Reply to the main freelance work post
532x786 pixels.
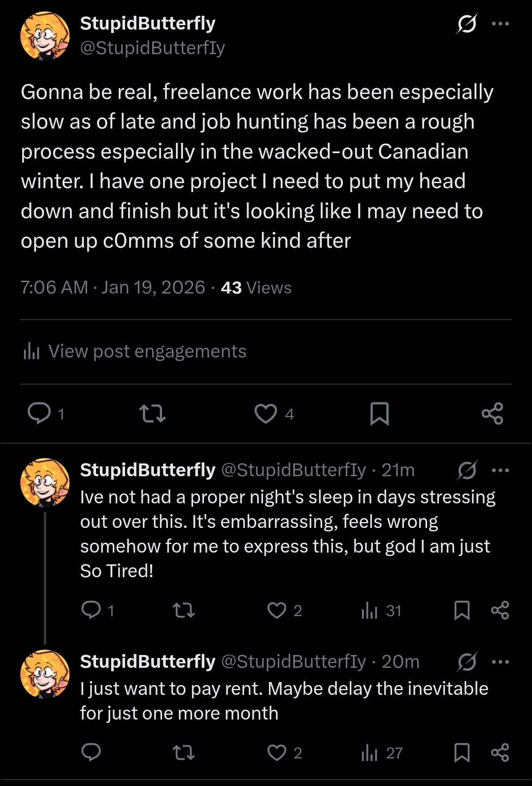coord(39,413)
